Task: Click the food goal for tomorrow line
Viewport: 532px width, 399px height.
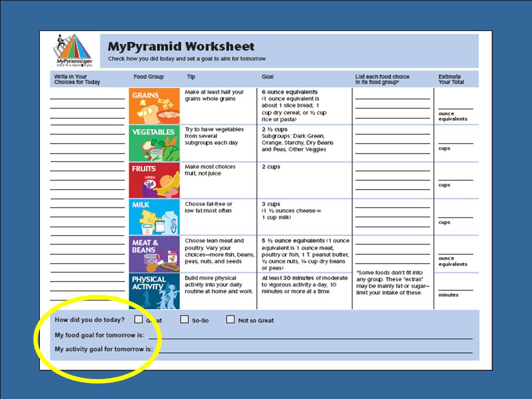Action: click(311, 338)
